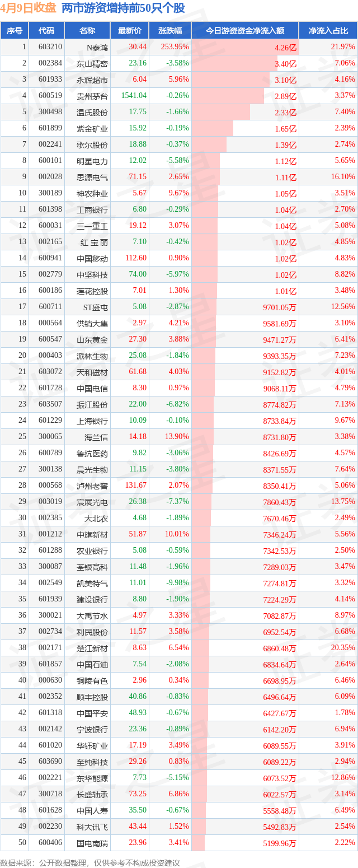Click the 名称 column header
The width and height of the screenshot is (358, 868).
coord(87,31)
